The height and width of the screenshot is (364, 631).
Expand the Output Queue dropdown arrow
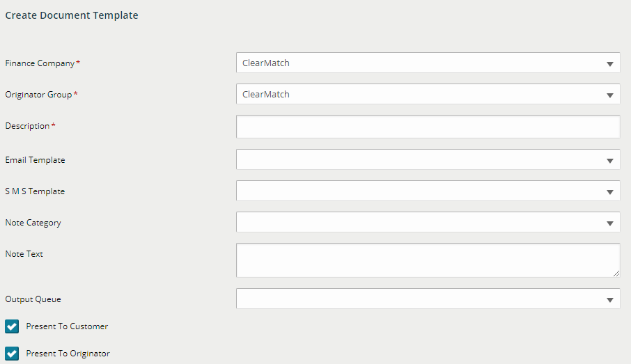coord(609,300)
